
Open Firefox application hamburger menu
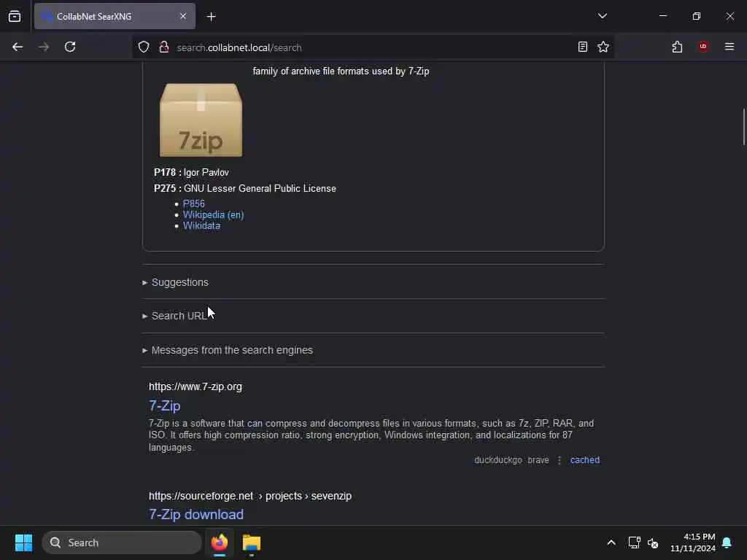pos(729,46)
